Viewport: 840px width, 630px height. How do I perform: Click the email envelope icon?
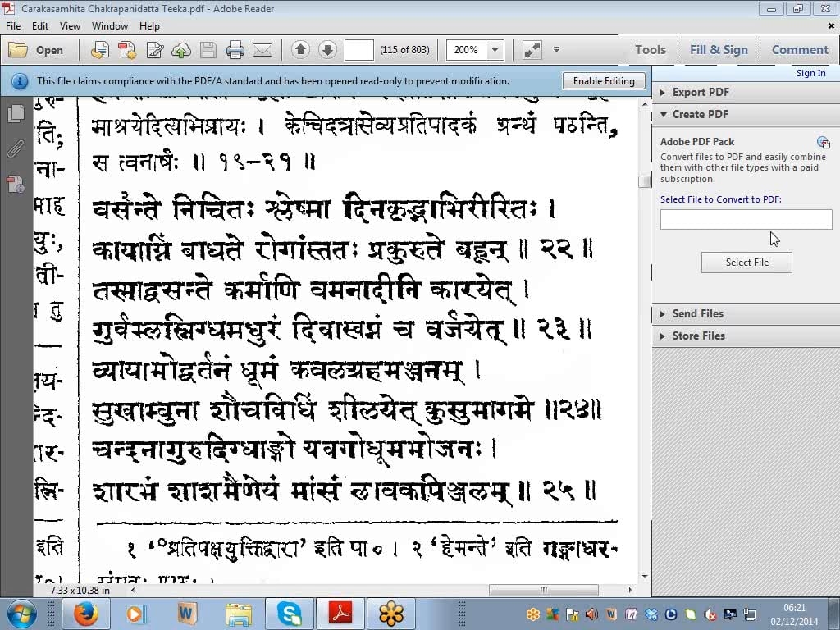coord(262,50)
